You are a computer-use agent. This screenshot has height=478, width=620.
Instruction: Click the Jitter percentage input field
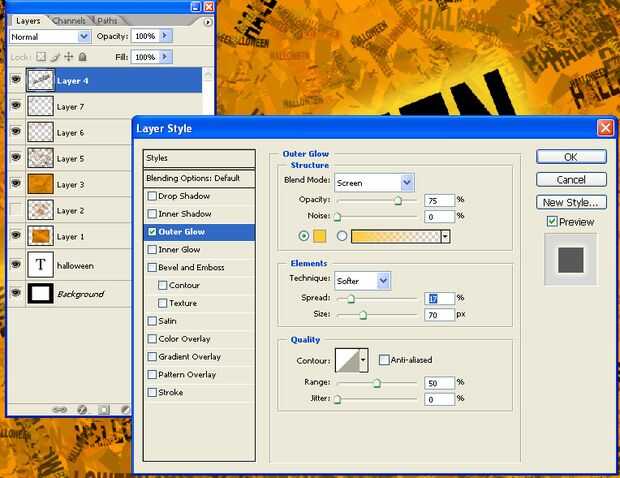pos(439,399)
